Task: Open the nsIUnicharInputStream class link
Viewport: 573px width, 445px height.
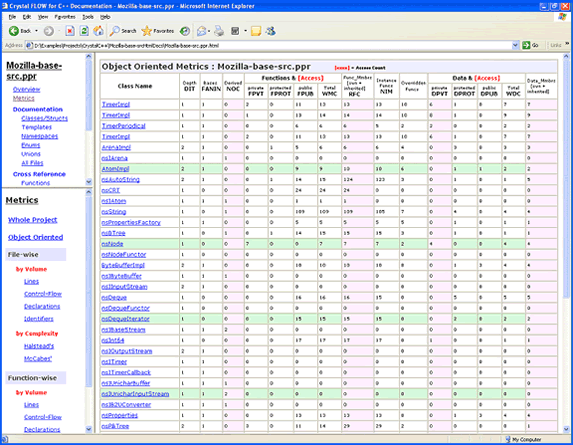Action: [135, 394]
